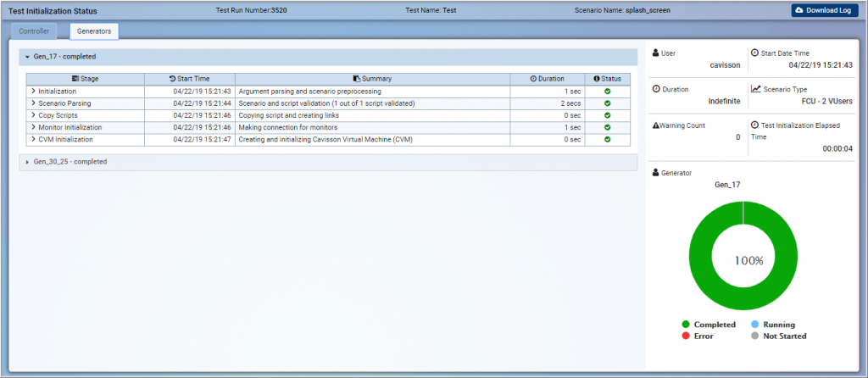Image resolution: width=868 pixels, height=378 pixels.
Task: Click the Monitor Initialization status check icon
Action: point(607,127)
